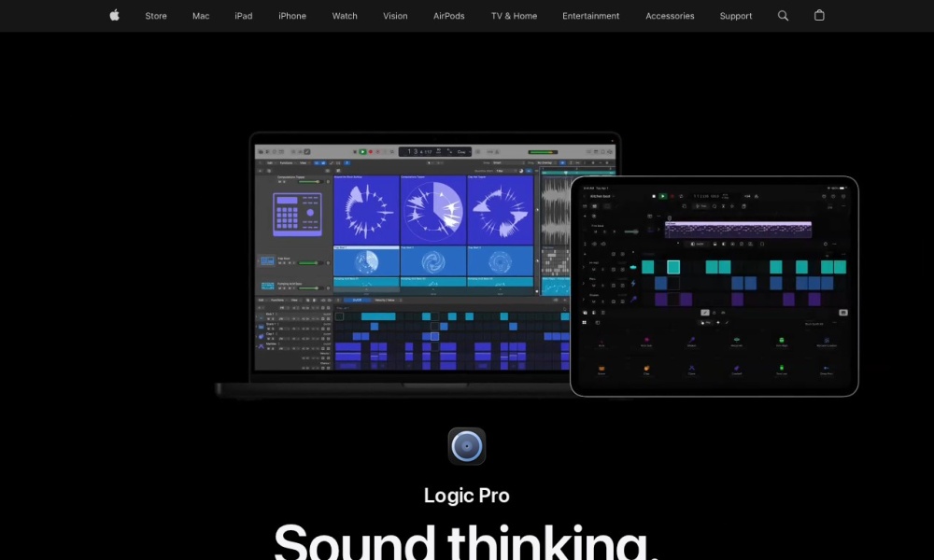Click the iPad showing Logic Pro
This screenshot has height=560, width=934.
[715, 287]
